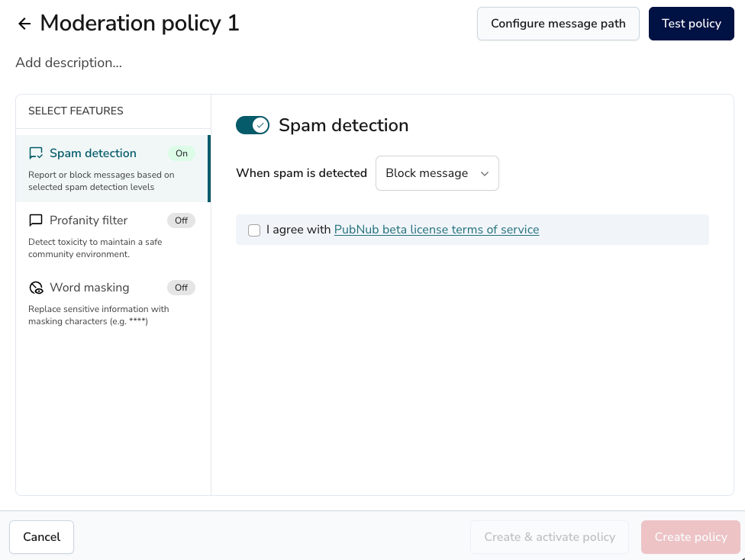
Task: Select Profanity filter feature in sidebar
Action: 113,236
